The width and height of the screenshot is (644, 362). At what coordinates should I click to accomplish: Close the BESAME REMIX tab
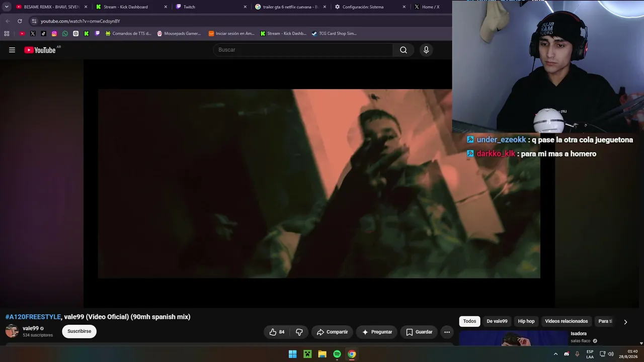point(86,7)
